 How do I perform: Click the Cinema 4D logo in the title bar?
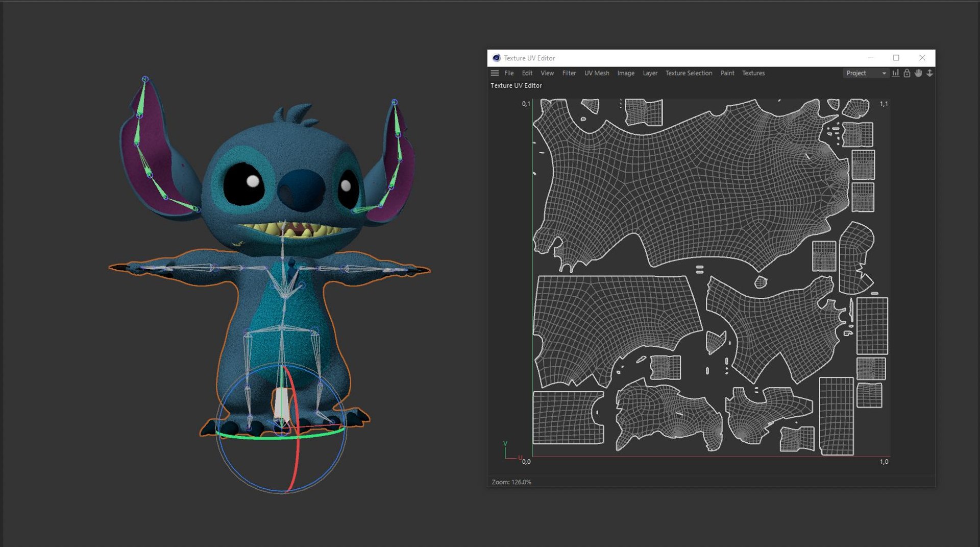point(496,58)
